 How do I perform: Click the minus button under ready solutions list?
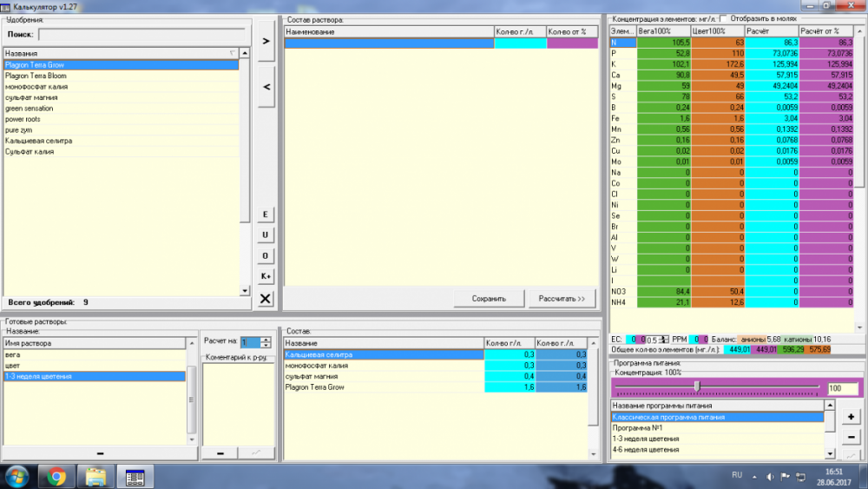coord(100,453)
